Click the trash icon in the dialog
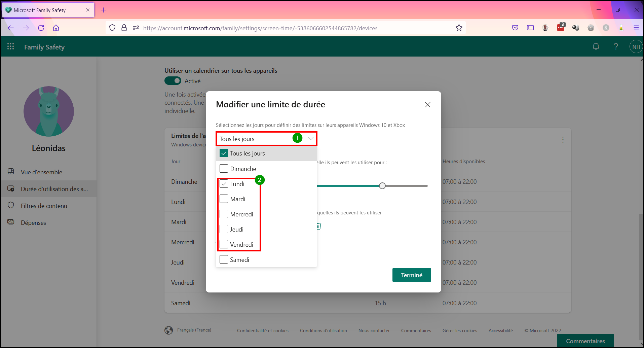This screenshot has width=644, height=348. tap(319, 226)
